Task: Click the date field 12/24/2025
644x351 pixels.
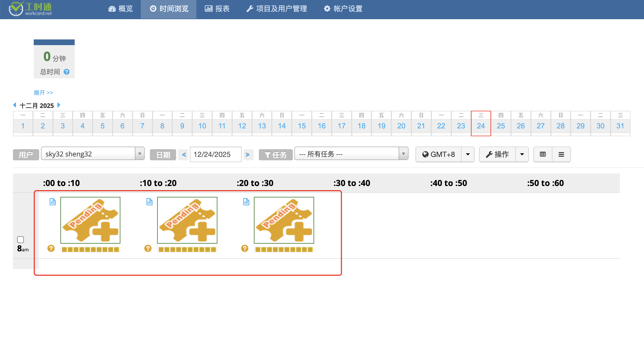Action: [215, 154]
